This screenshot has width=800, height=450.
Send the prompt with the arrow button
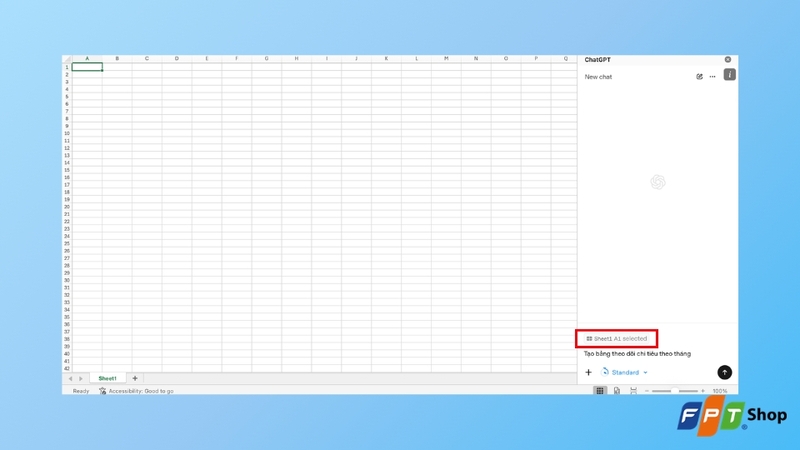[x=724, y=372]
